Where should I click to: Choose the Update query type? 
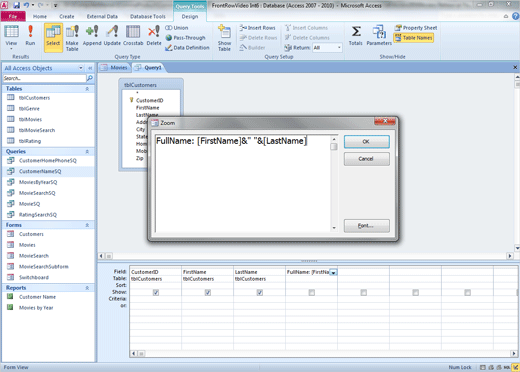112,35
